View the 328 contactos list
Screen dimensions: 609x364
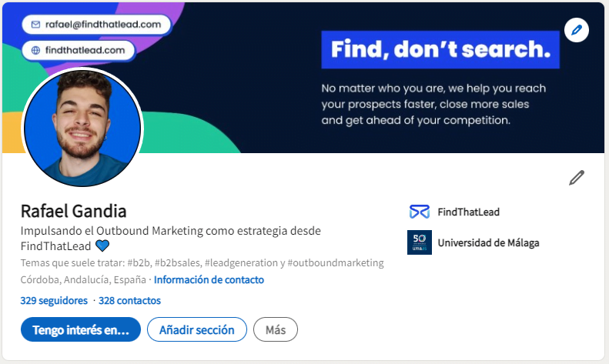[129, 301]
